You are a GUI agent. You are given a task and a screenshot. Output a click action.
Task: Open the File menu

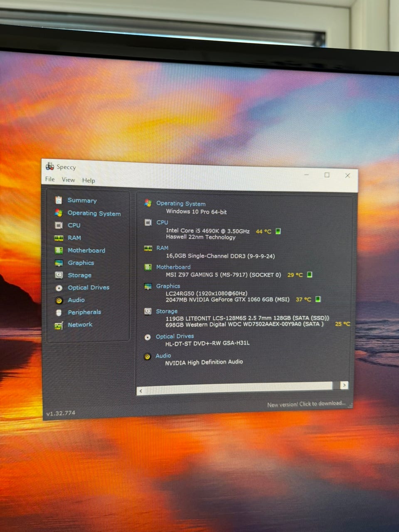(50, 179)
